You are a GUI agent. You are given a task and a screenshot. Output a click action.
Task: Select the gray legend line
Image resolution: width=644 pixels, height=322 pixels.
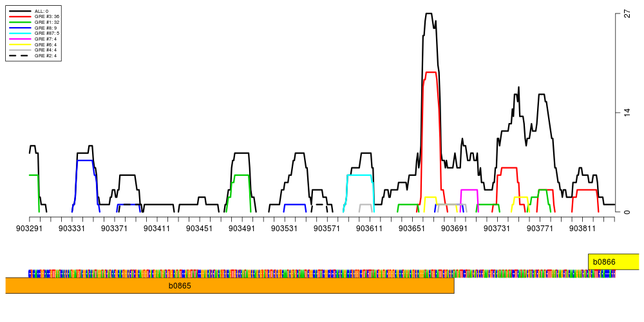(x=20, y=50)
